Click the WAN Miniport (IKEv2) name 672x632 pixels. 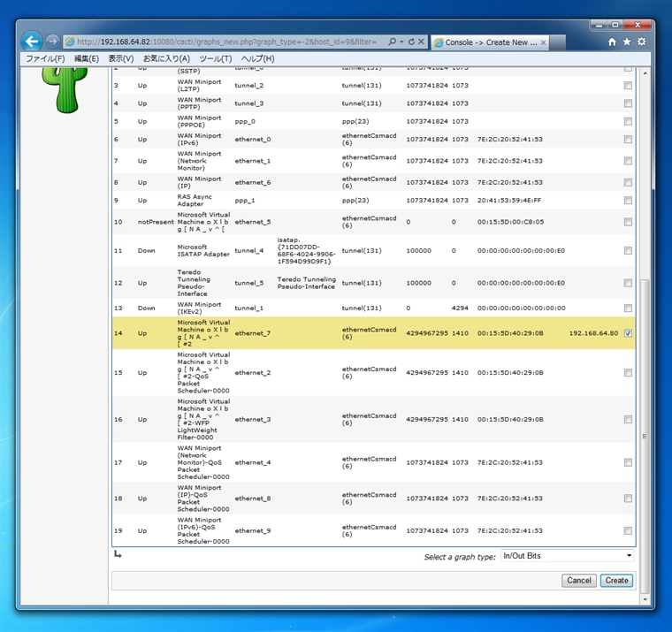[x=199, y=308]
